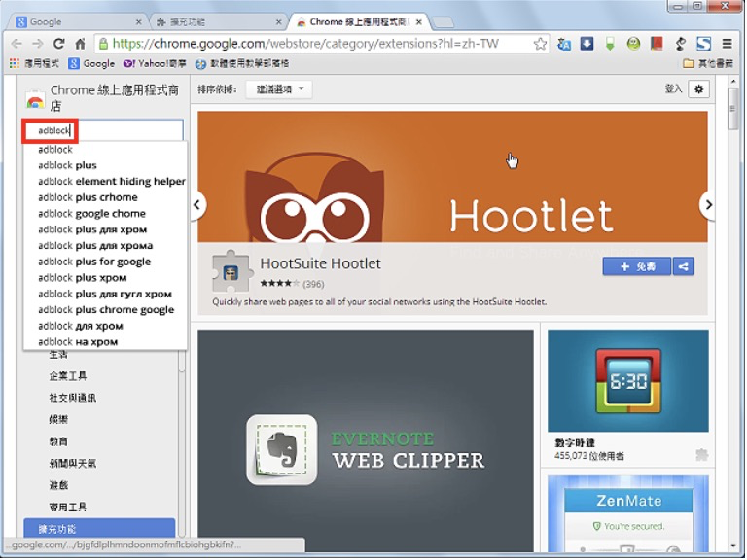Click the puzzle icon on the digital clock tile
Viewport: 747px width, 560px height.
tap(701, 455)
